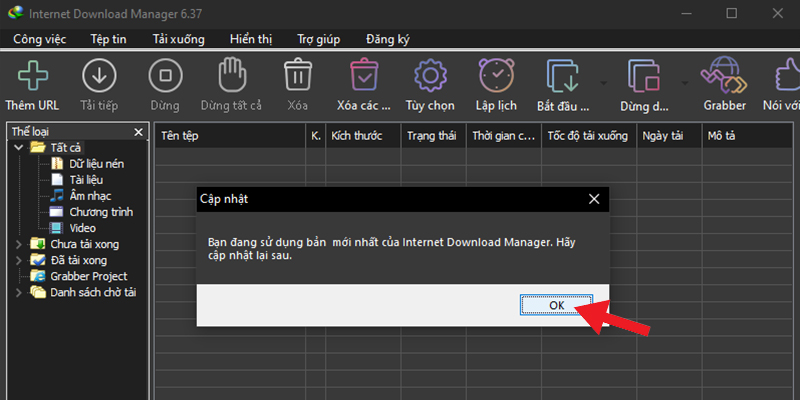800x400 pixels.
Task: Collapse the Tất cả tree node
Action: point(19,147)
